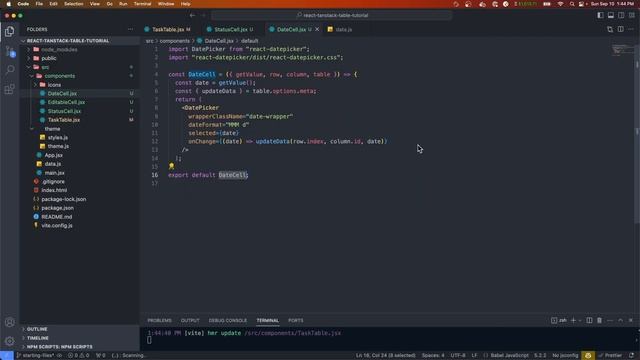640x360 pixels.
Task: Click the editor minimap
Action: 622,50
